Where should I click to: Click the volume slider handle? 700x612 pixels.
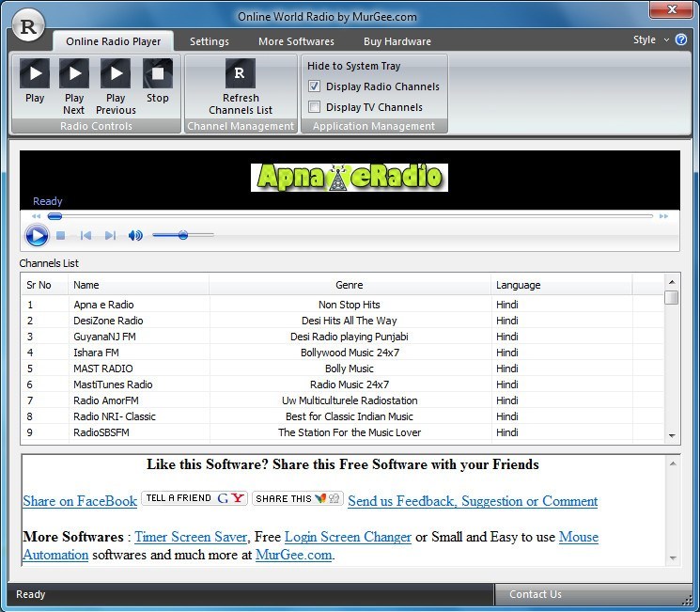tap(182, 235)
